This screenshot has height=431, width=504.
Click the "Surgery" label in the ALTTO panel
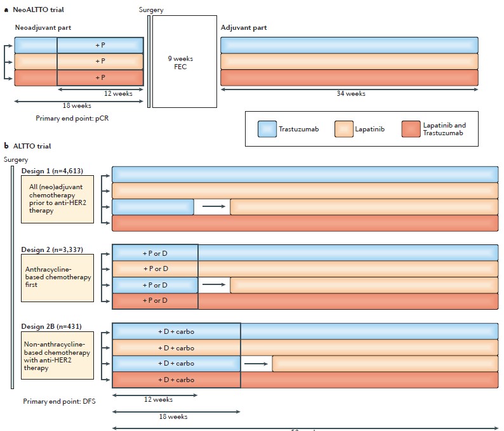16,160
